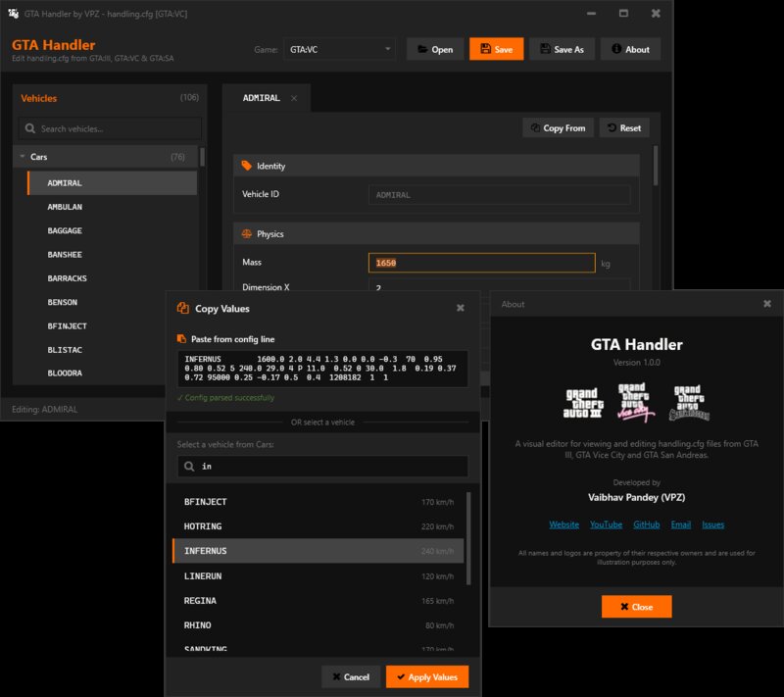Image resolution: width=784 pixels, height=697 pixels.
Task: Open the About info button
Action: tap(630, 49)
